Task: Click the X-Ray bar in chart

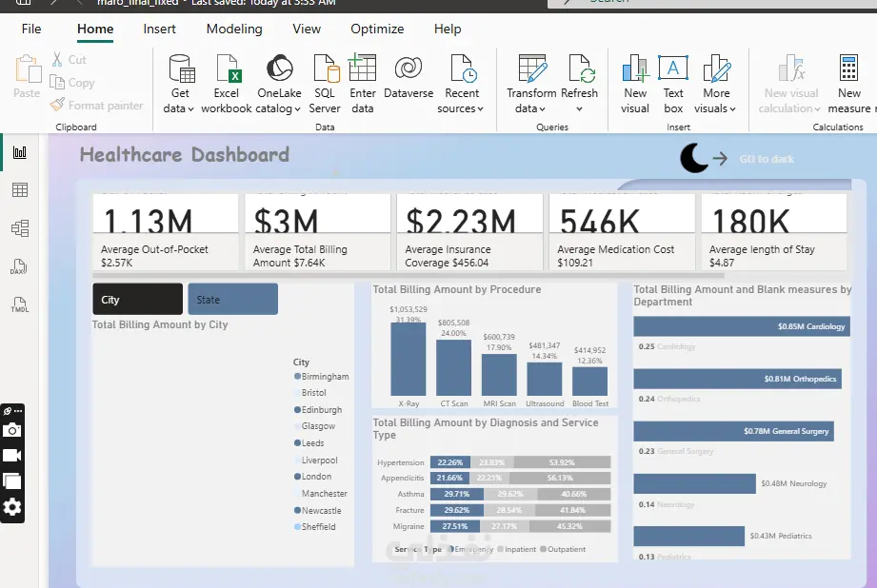Action: pos(408,357)
